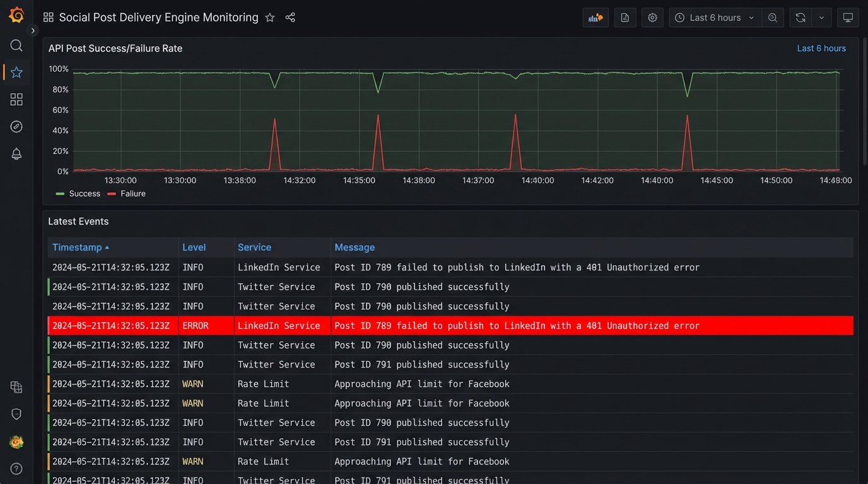868x484 pixels.
Task: Click the panel's Last 6 hours link
Action: [821, 49]
